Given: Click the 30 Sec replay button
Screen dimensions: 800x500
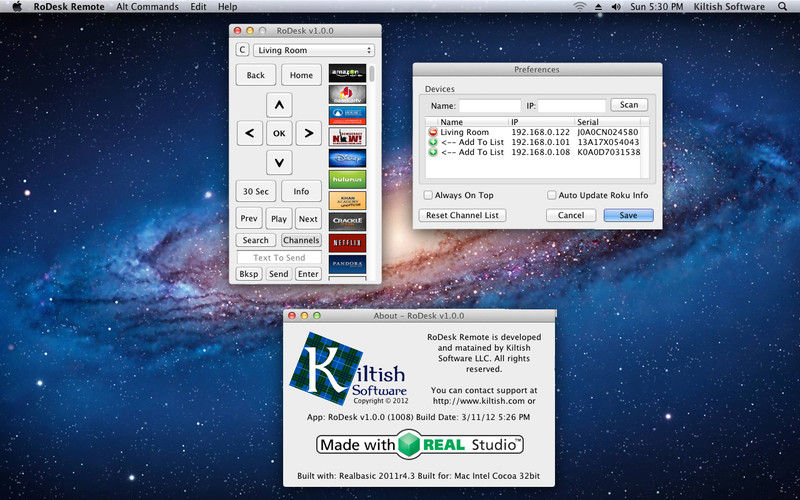Looking at the screenshot, I should (x=256, y=191).
